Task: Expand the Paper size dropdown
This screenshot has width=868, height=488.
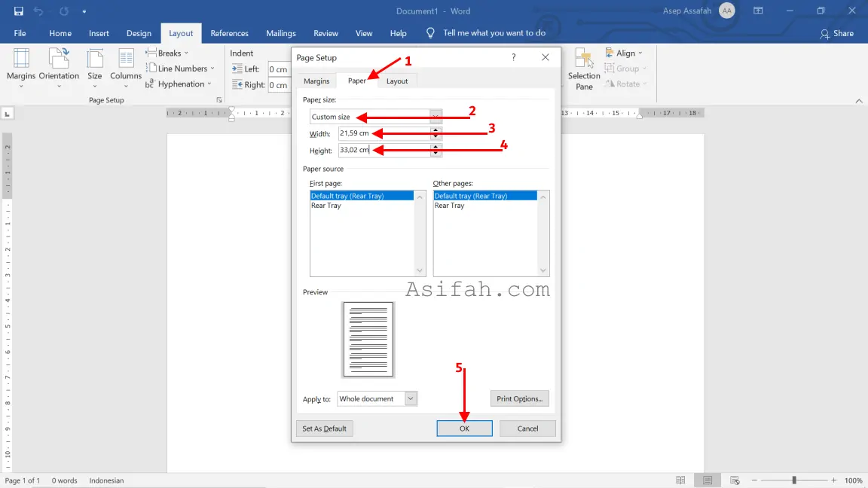Action: pyautogui.click(x=436, y=117)
